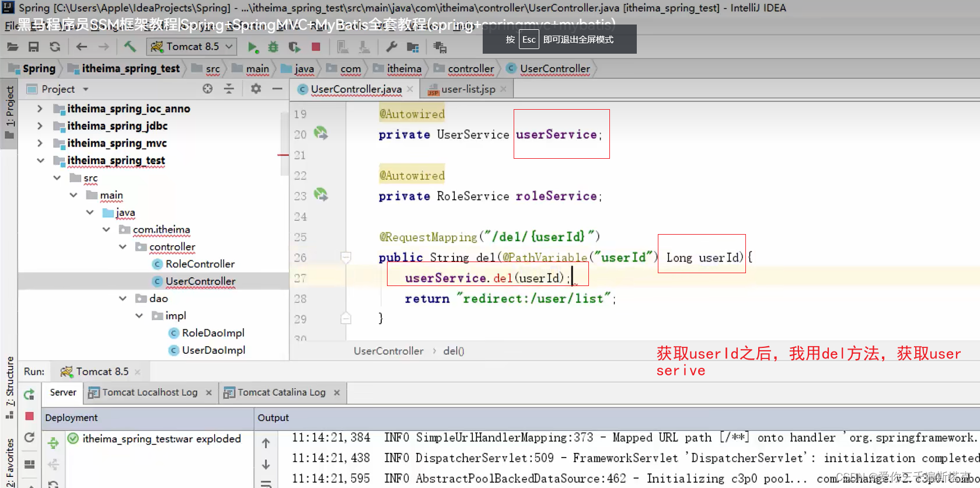
Task: Navigate forward with the right arrow
Action: click(103, 47)
